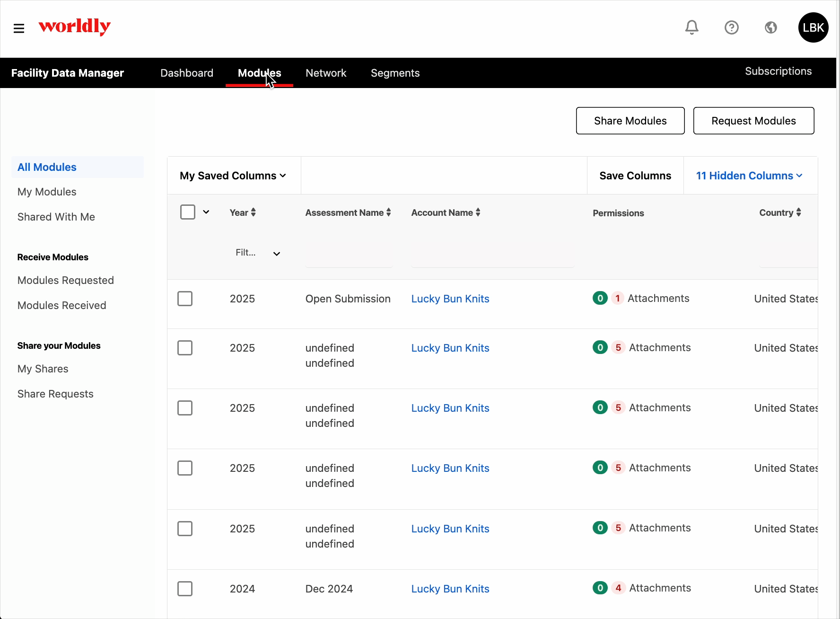Click green 0 badge in Dec 2024 row

point(600,588)
